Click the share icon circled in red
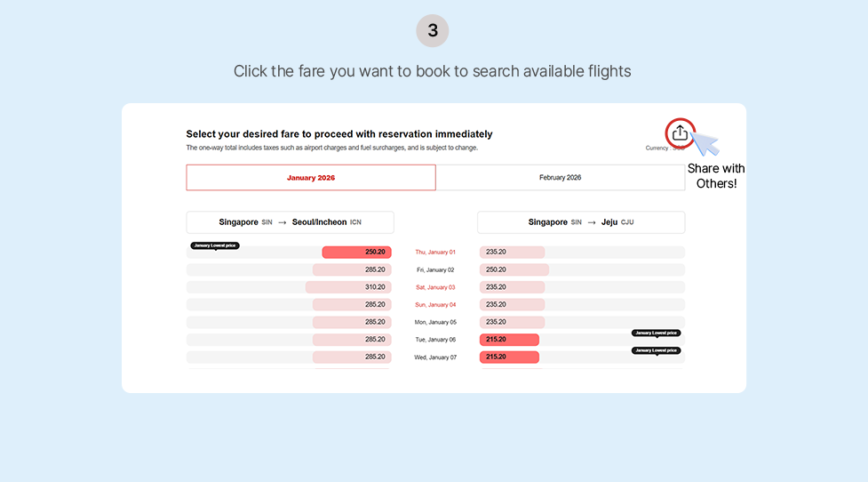 click(680, 133)
